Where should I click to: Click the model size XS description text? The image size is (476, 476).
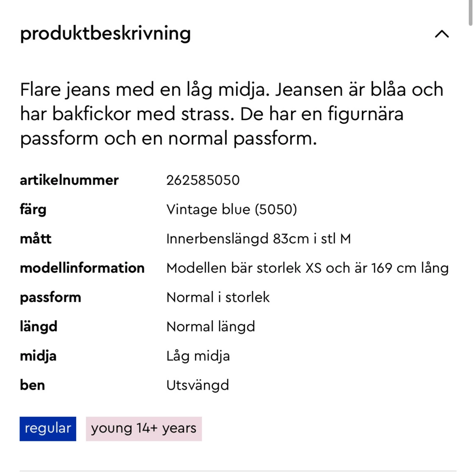coord(308,268)
